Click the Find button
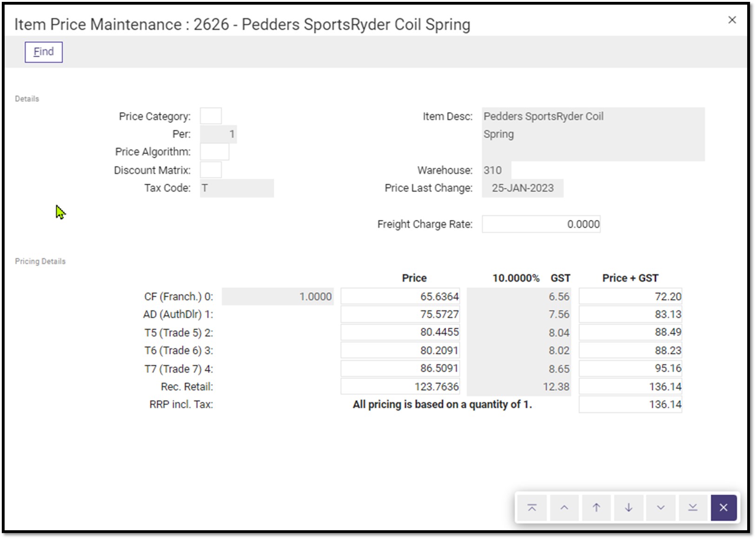The height and width of the screenshot is (539, 756). [x=44, y=52]
